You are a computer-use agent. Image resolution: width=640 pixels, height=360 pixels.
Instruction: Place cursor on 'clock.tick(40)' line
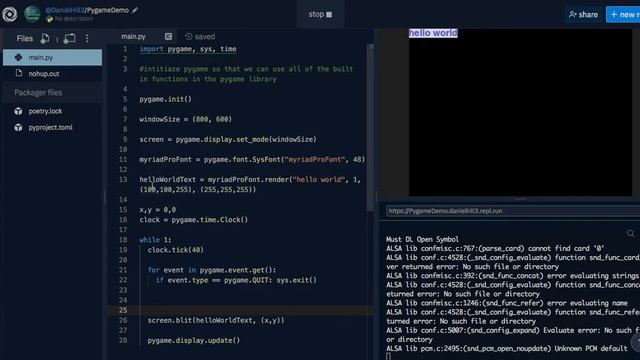click(x=176, y=250)
